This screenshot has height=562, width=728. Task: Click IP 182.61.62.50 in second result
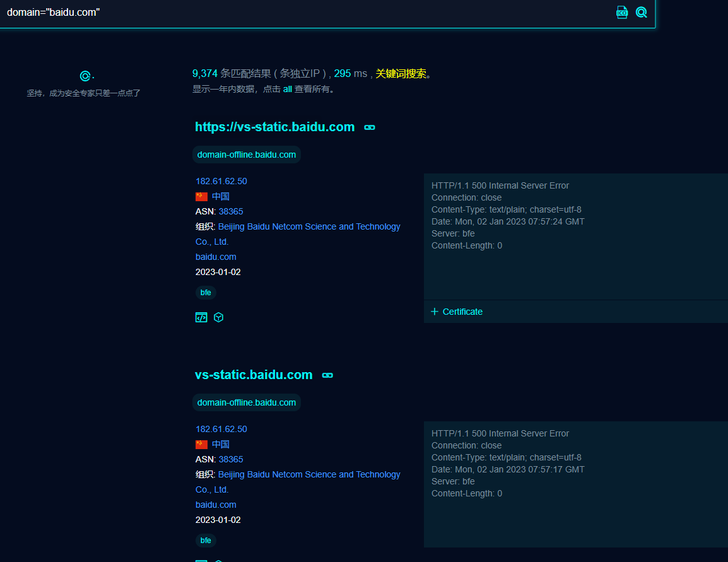point(221,429)
